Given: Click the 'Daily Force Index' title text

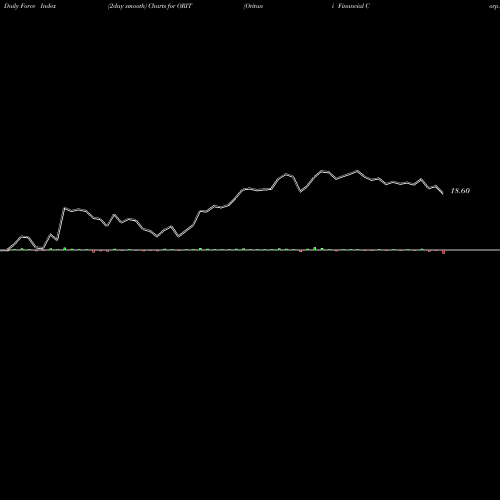Looking at the screenshot, I should click(30, 6).
